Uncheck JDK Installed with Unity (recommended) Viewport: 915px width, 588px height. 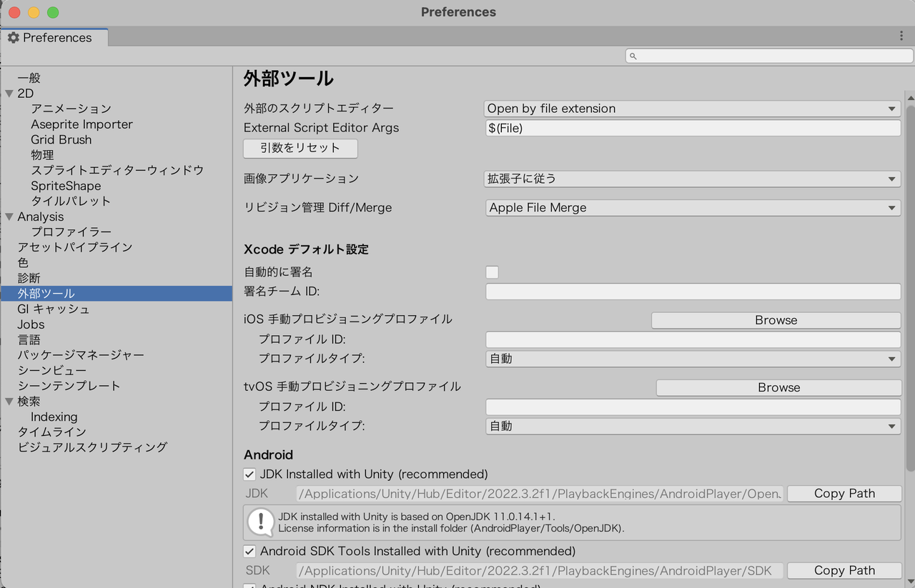[x=249, y=474]
